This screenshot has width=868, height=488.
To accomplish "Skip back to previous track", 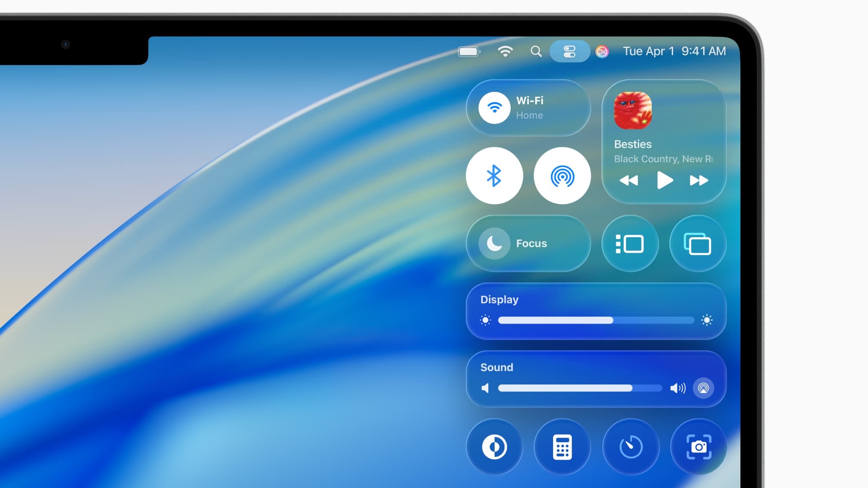I will (629, 180).
